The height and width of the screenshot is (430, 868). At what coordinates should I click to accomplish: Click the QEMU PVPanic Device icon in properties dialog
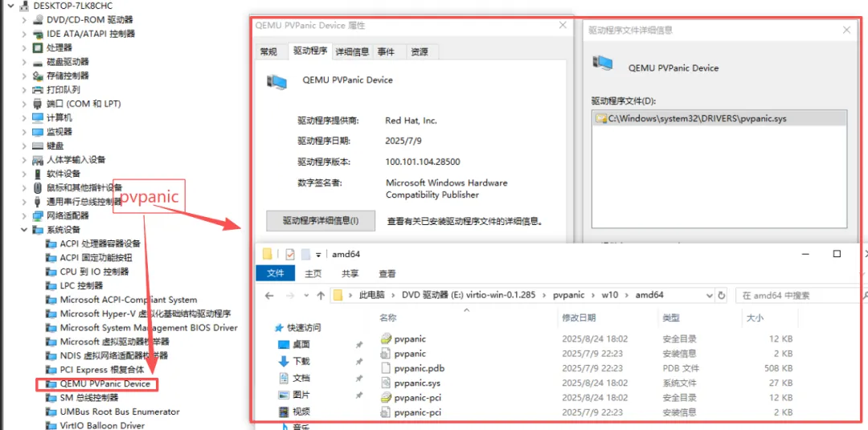click(x=276, y=81)
